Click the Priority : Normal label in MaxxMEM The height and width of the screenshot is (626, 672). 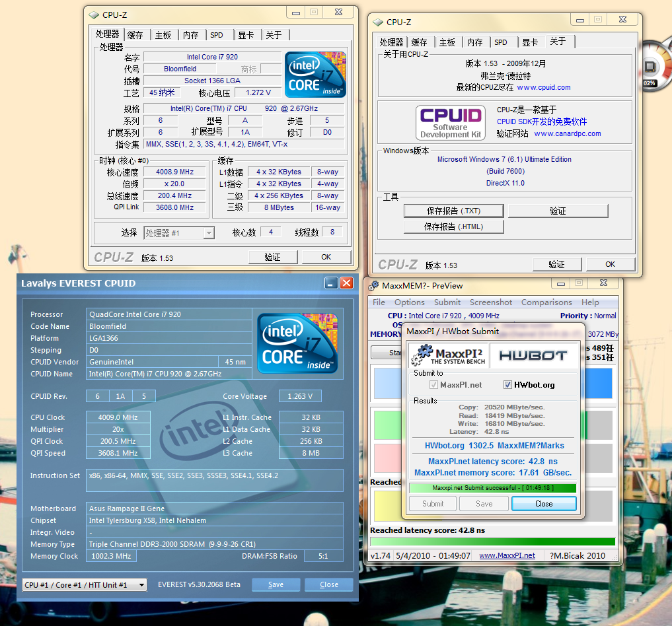click(588, 316)
